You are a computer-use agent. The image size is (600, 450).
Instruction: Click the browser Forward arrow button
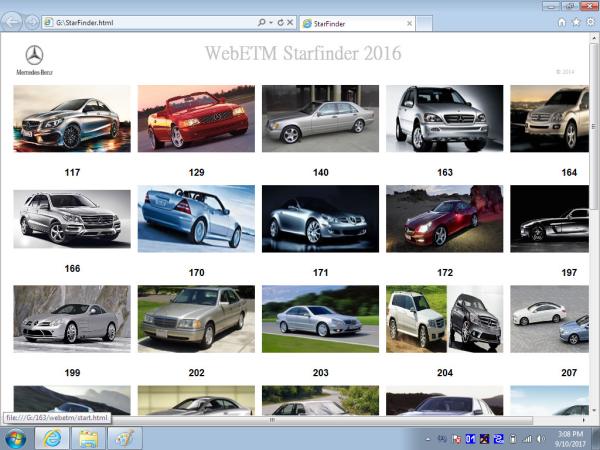tap(31, 22)
